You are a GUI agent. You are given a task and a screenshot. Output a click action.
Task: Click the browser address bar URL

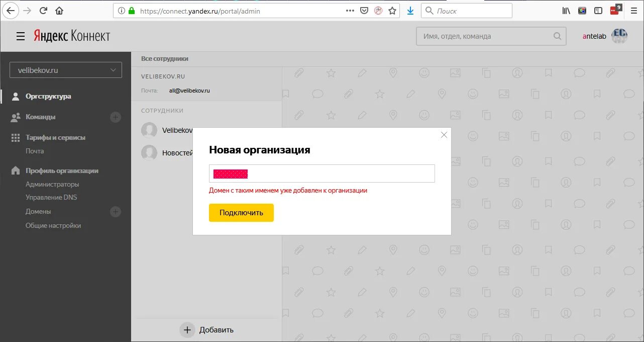coord(200,11)
